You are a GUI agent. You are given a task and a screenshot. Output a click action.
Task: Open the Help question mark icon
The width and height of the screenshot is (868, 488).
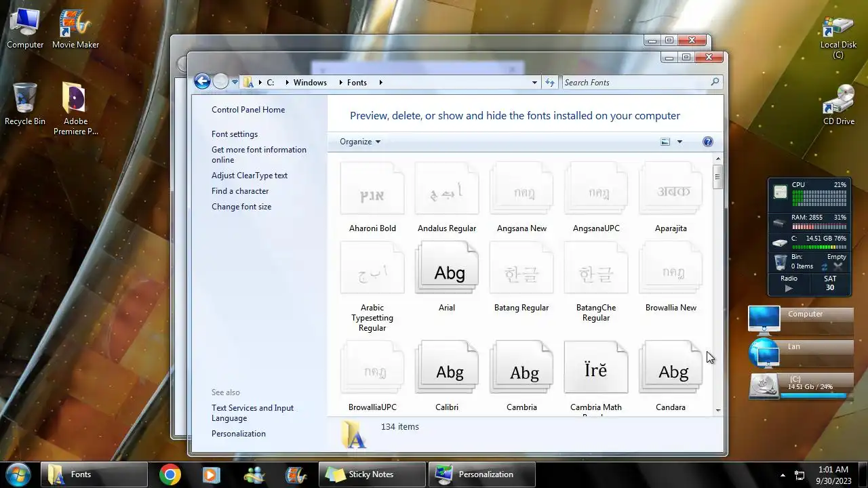pos(708,142)
